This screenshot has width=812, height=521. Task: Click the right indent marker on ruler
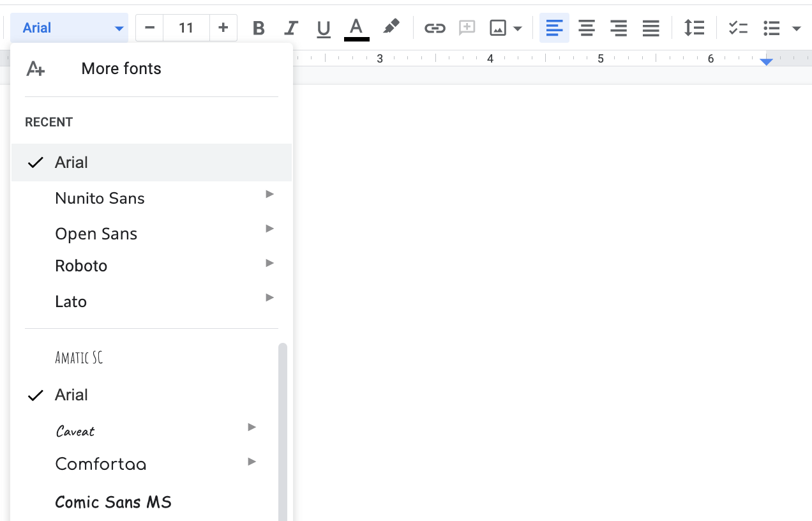point(767,61)
